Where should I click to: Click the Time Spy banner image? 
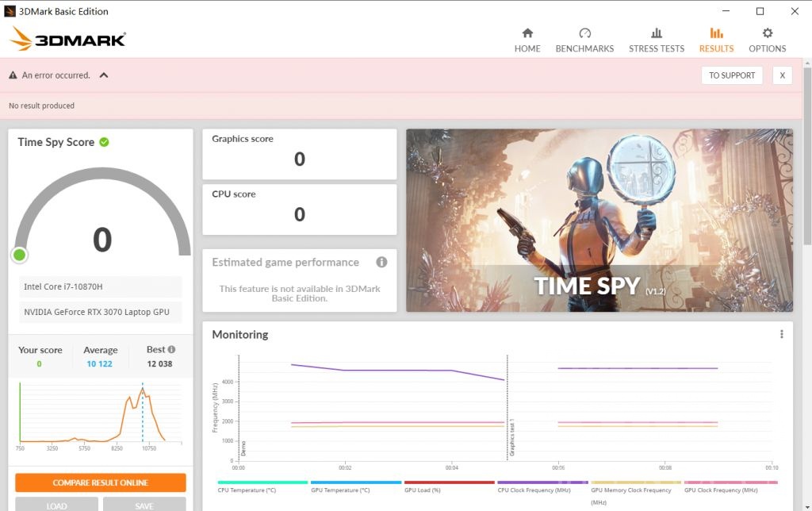click(x=599, y=221)
